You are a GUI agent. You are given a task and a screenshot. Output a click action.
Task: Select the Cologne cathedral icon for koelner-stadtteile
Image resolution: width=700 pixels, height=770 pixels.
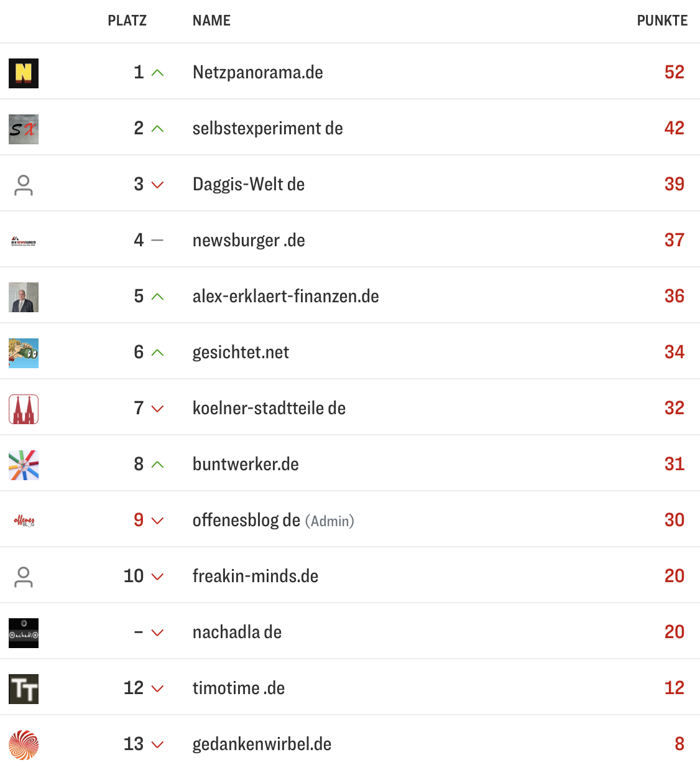pyautogui.click(x=23, y=409)
